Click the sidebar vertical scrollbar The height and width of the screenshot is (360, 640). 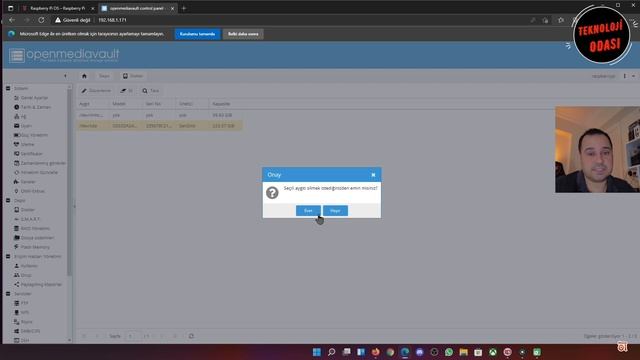pyautogui.click(x=69, y=182)
